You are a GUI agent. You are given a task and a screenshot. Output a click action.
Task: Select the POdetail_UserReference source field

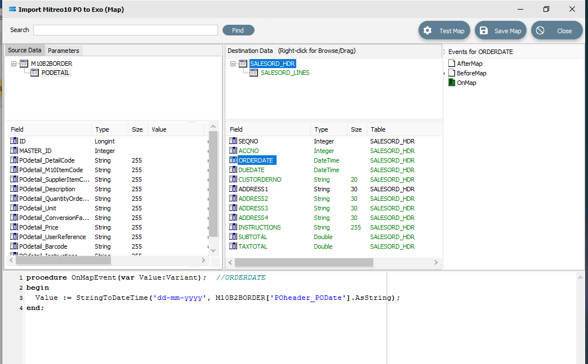(x=52, y=237)
